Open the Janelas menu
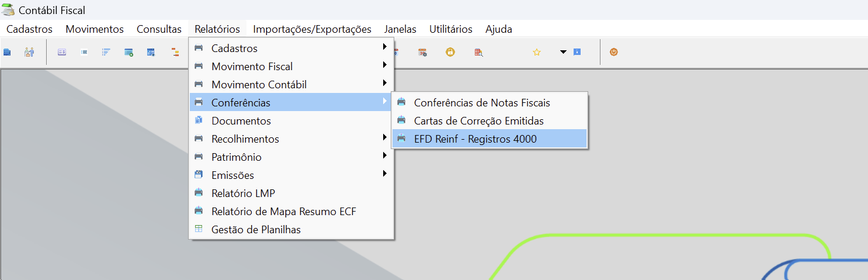Viewport: 868px width, 280px height. pos(400,29)
